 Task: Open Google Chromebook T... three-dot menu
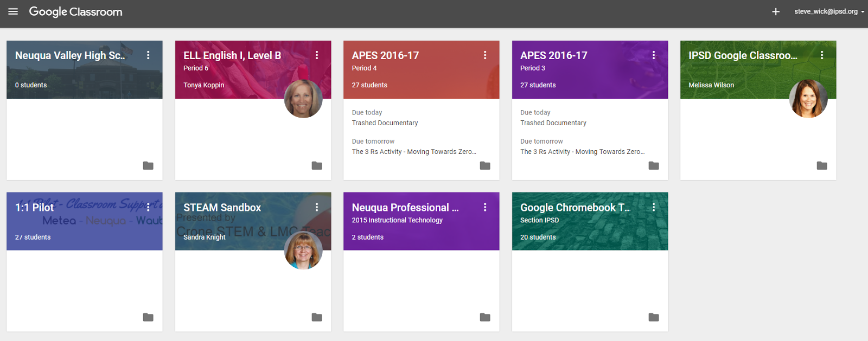(654, 207)
